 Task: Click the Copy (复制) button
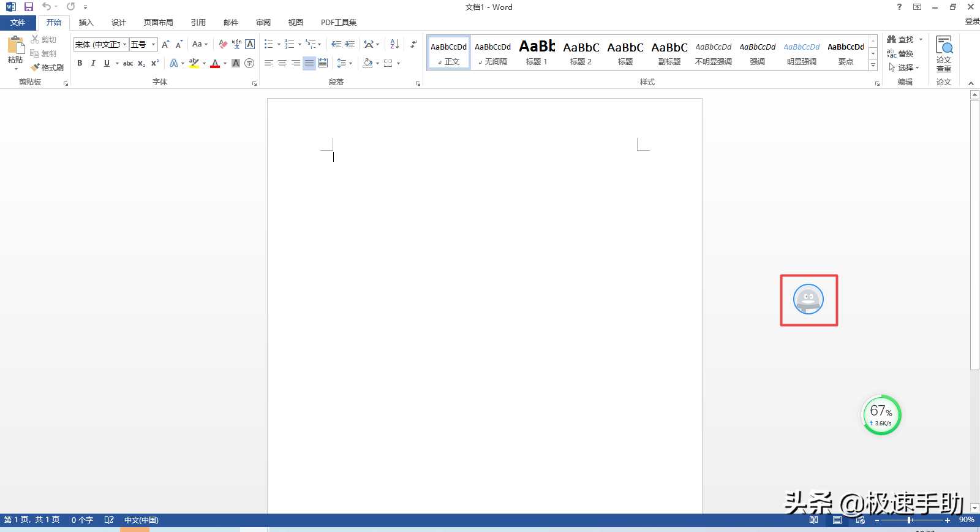coord(43,53)
